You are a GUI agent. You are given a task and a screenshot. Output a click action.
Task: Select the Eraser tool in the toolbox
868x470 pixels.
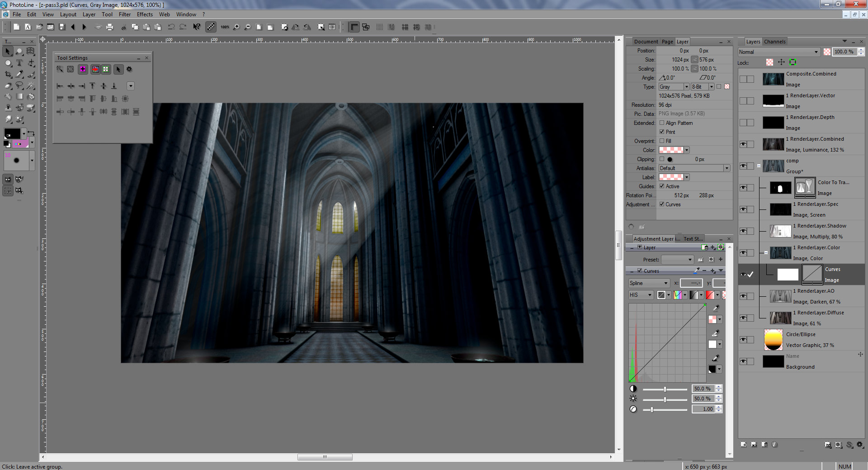pos(8,85)
